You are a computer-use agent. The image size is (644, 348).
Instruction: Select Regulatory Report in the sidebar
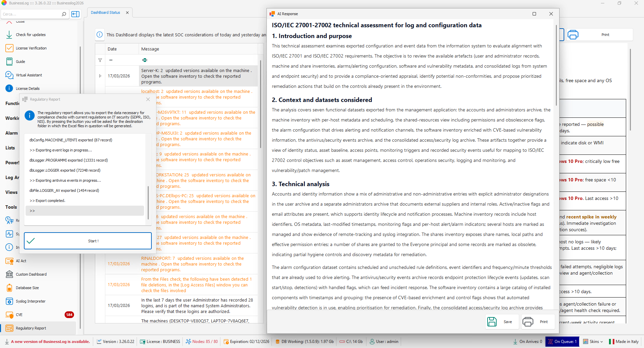click(x=31, y=328)
